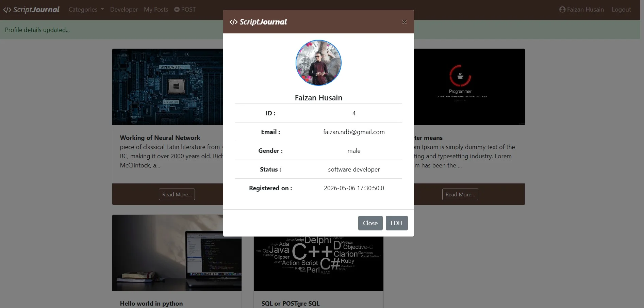Image resolution: width=644 pixels, height=308 pixels.
Task: Click the laptop on desk post image
Action: 168,253
